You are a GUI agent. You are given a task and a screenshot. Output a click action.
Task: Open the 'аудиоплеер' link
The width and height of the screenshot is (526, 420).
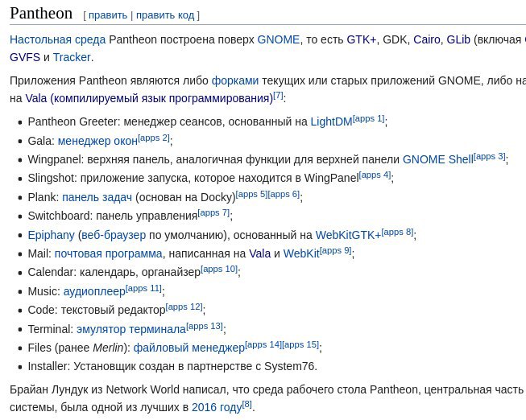[94, 291]
